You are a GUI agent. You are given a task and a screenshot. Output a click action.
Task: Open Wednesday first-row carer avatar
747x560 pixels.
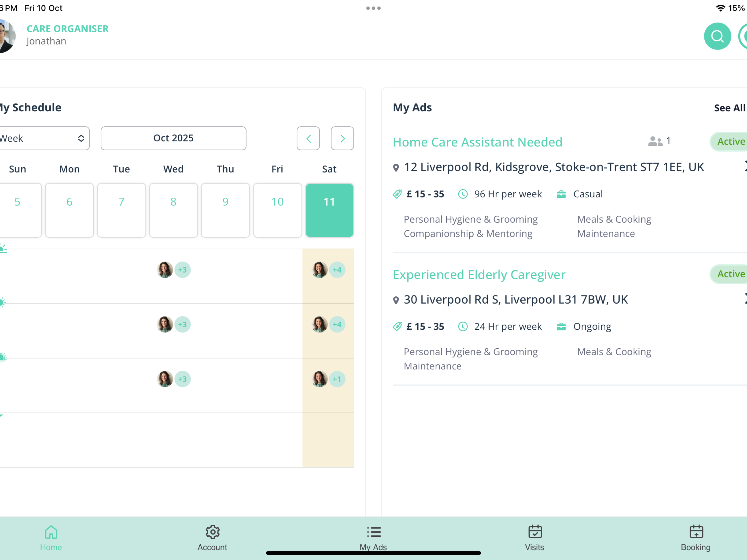click(165, 270)
